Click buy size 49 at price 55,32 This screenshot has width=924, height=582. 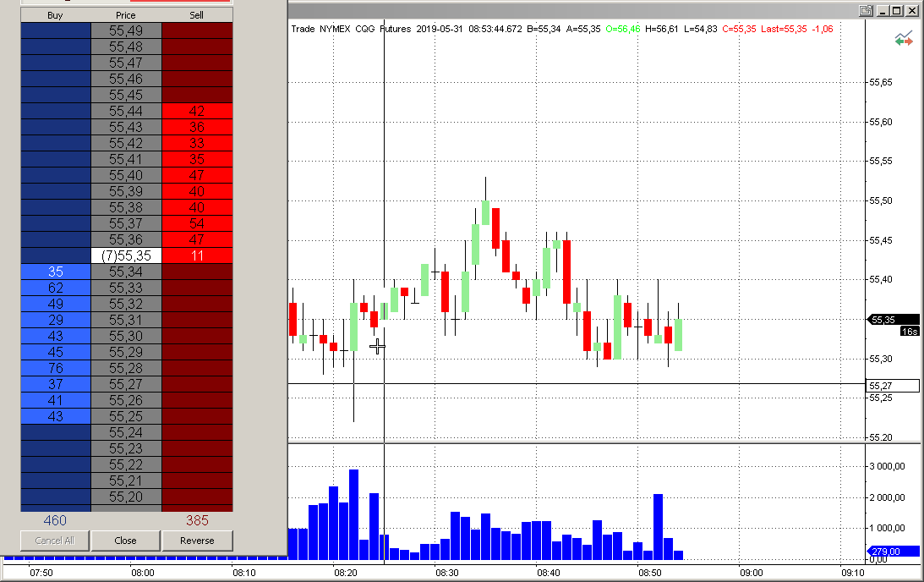(x=56, y=304)
